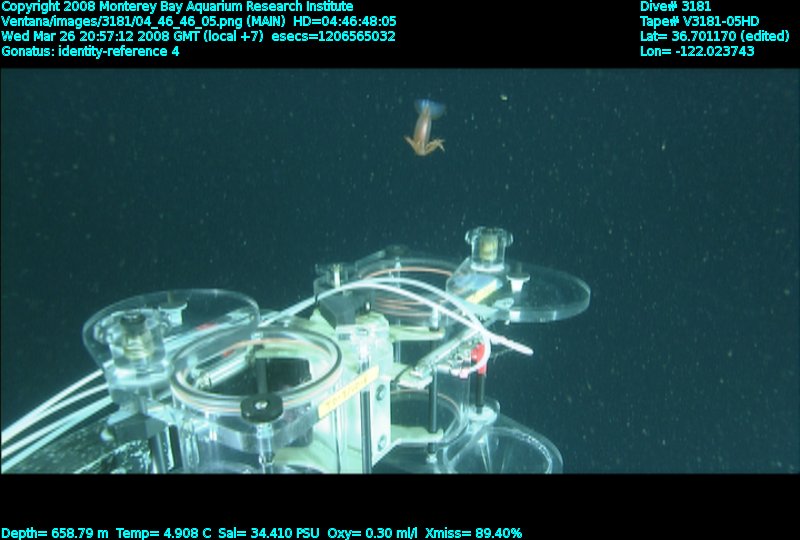Click the copyright line mentioning Monterey Bay Aquarium
This screenshot has height=540, width=800.
click(177, 7)
